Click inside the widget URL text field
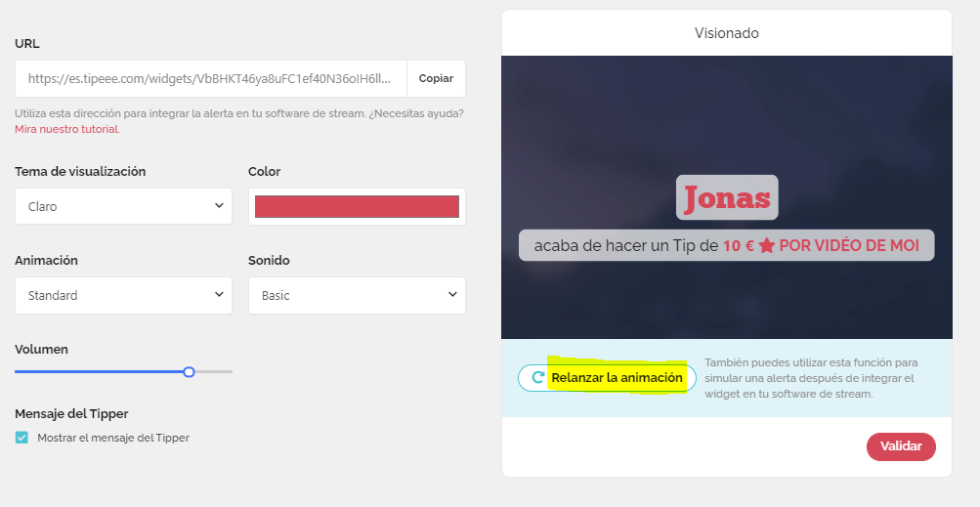 click(x=211, y=78)
